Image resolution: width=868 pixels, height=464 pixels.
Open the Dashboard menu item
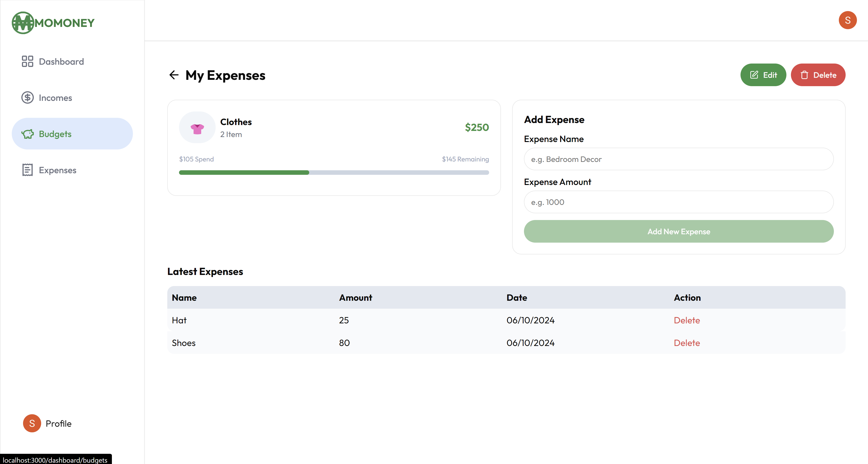(x=61, y=62)
